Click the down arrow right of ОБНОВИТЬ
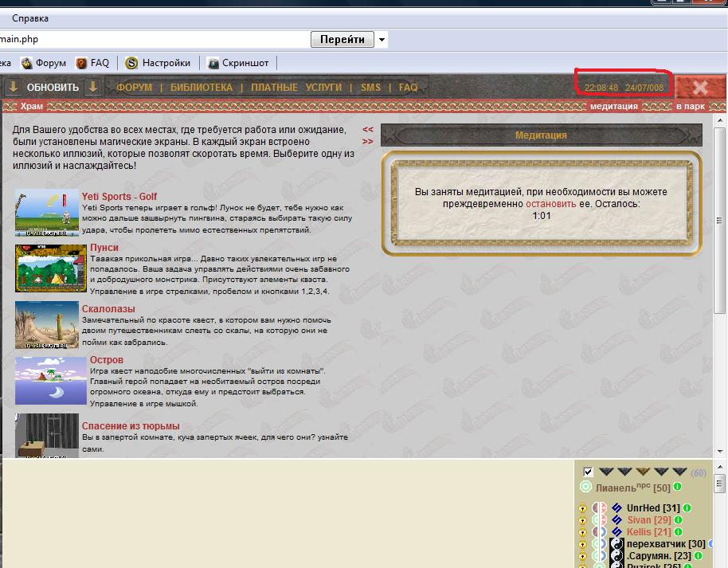Viewport: 728px width, 568px height. 93,87
